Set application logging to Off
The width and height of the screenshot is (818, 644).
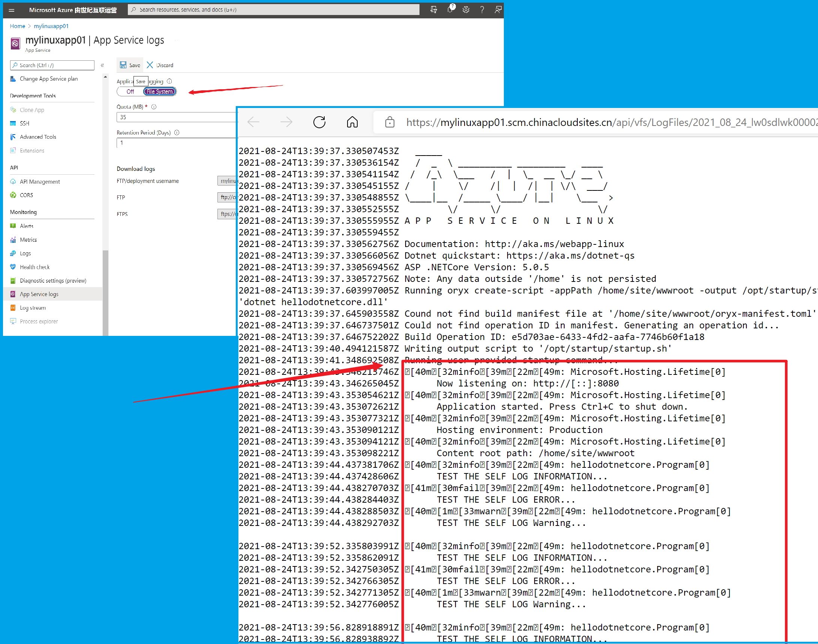(x=130, y=91)
